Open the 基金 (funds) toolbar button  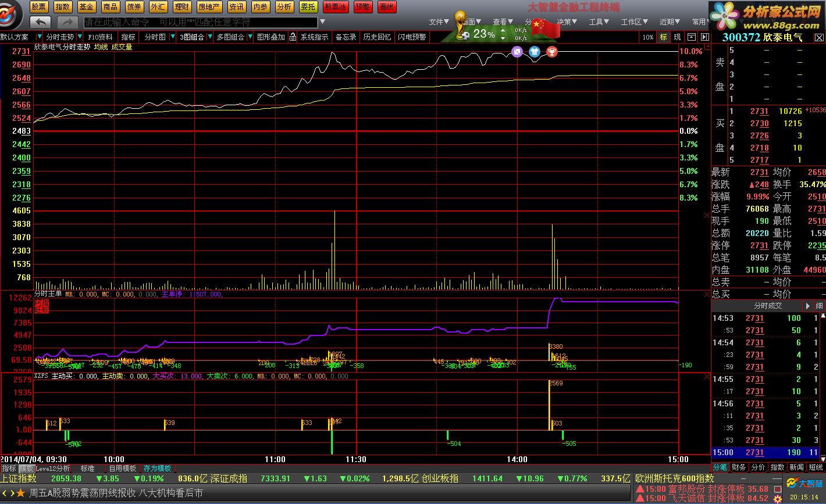87,7
